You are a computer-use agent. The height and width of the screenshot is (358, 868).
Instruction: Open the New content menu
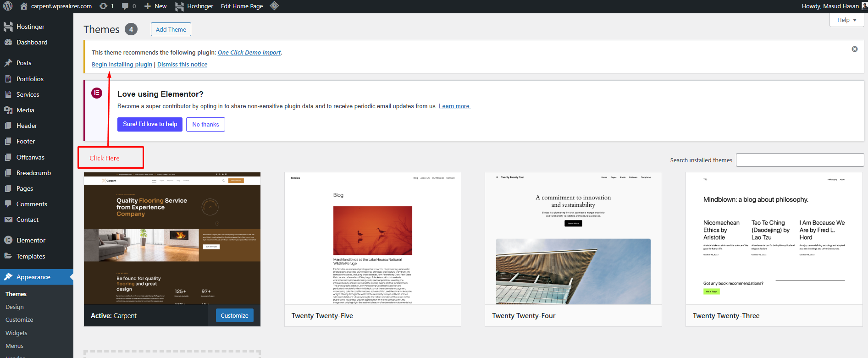click(x=155, y=6)
